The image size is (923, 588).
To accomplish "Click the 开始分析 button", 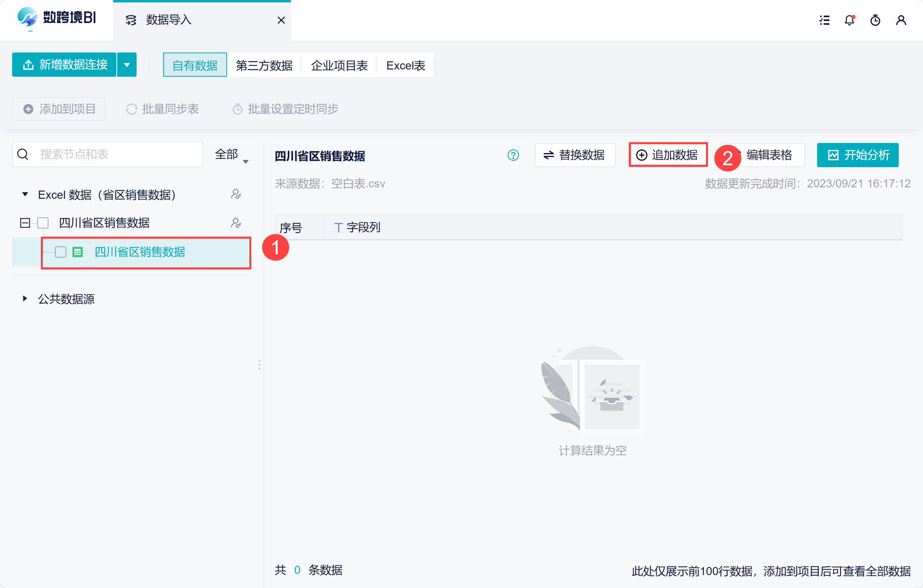I will click(858, 155).
